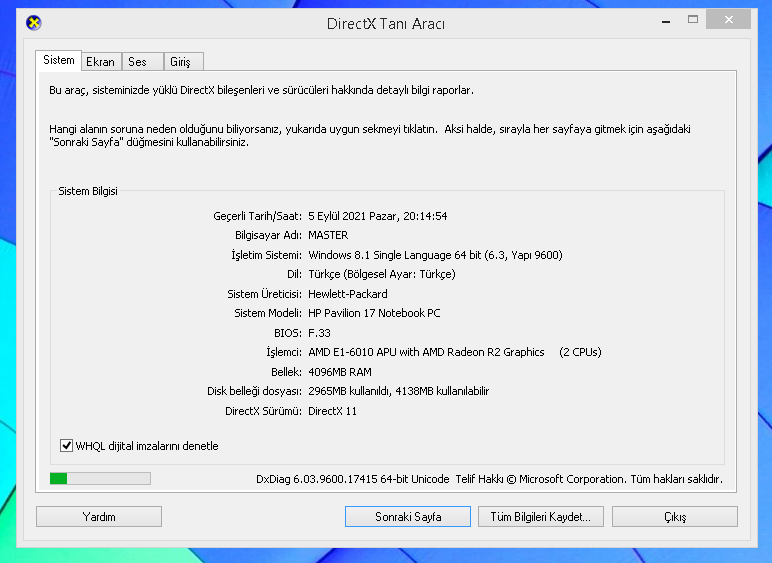This screenshot has width=772, height=563.
Task: Click the 'DirectX Sürümü:' label
Action: [263, 411]
